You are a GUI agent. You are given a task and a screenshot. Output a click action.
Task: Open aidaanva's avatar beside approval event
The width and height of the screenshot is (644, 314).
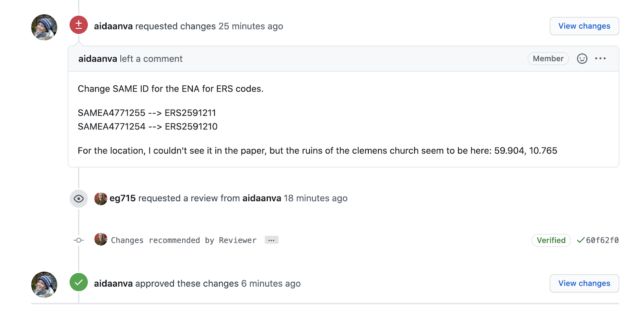[x=44, y=285]
